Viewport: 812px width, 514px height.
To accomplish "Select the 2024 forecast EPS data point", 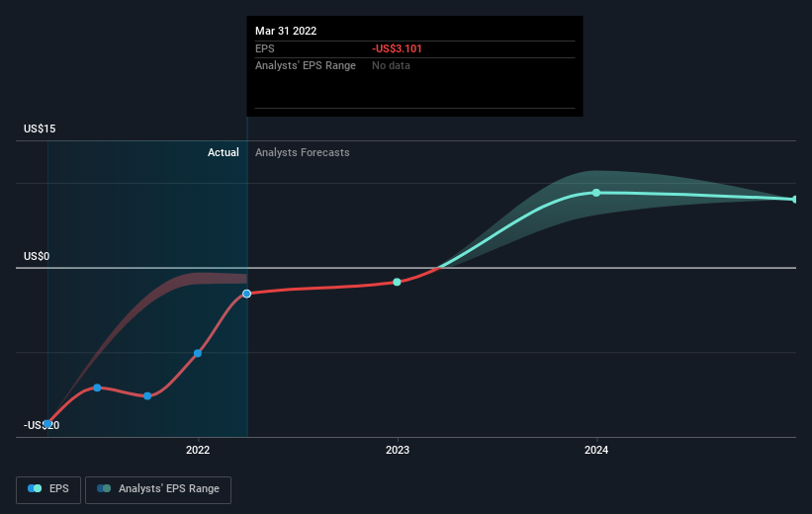I will tap(596, 193).
